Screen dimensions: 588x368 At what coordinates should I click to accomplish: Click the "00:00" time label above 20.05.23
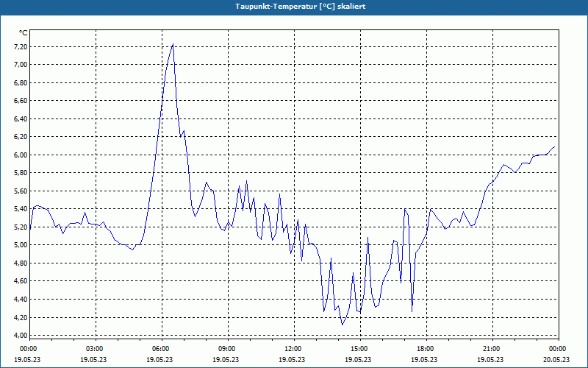click(557, 349)
